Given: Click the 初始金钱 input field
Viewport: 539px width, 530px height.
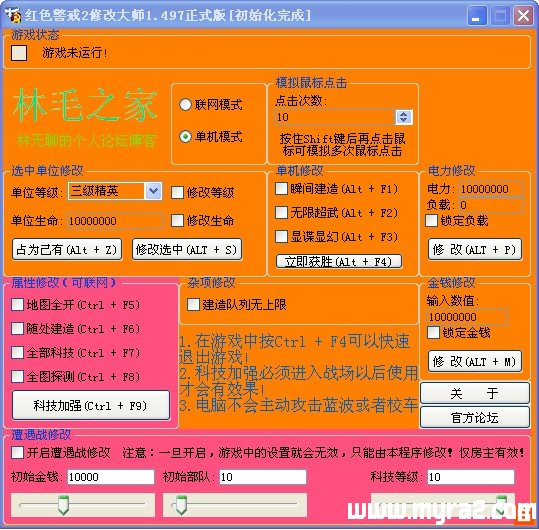Looking at the screenshot, I should click(x=111, y=477).
